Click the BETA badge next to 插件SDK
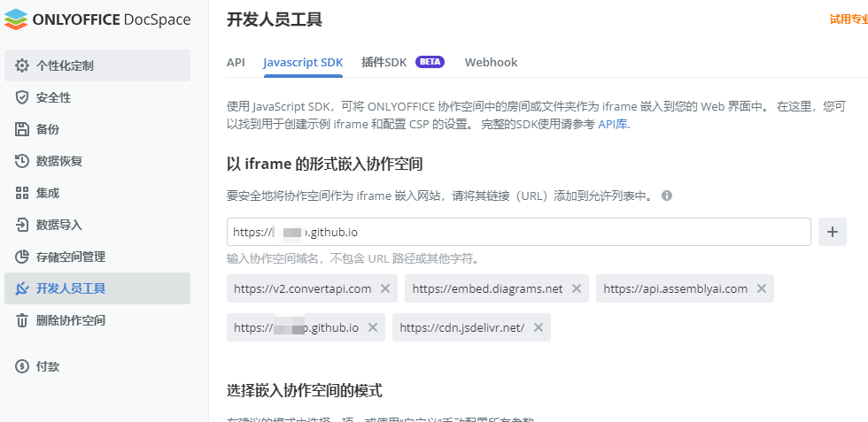This screenshot has height=422, width=868. 430,62
